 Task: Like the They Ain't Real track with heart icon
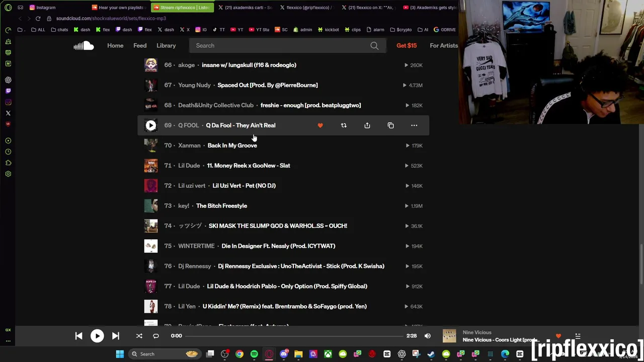pos(320,125)
